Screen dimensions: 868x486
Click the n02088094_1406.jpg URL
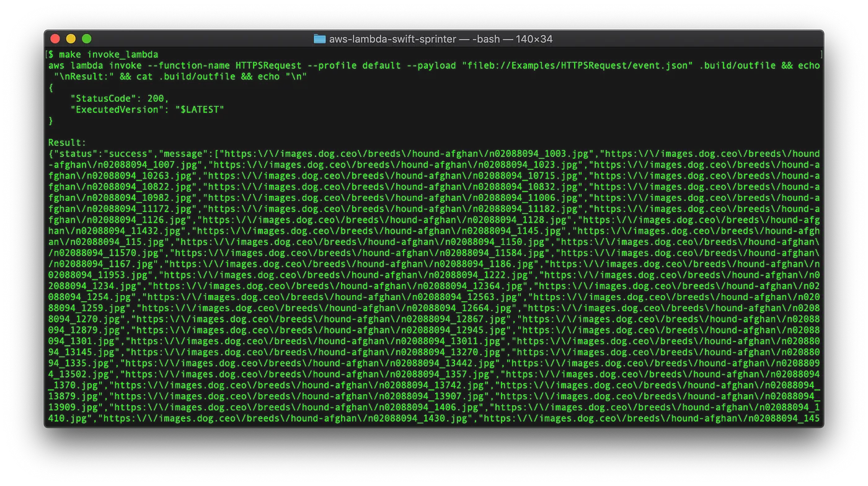coord(296,407)
